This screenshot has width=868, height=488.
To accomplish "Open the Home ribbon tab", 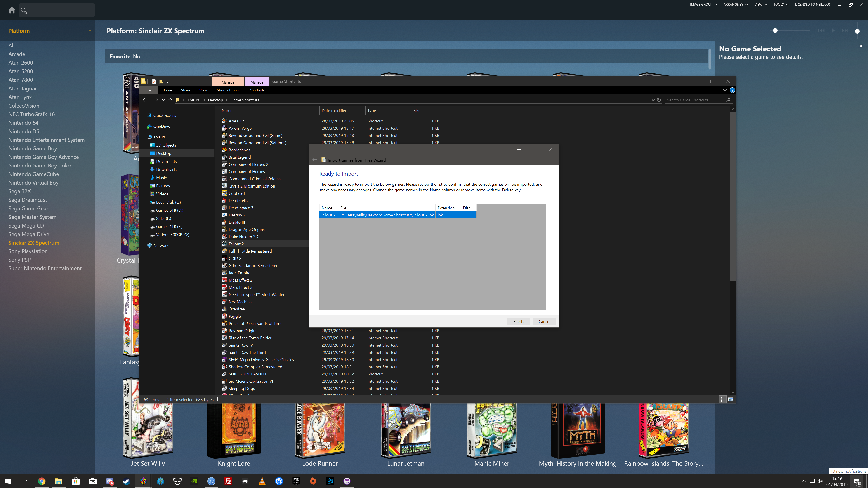I will click(167, 90).
